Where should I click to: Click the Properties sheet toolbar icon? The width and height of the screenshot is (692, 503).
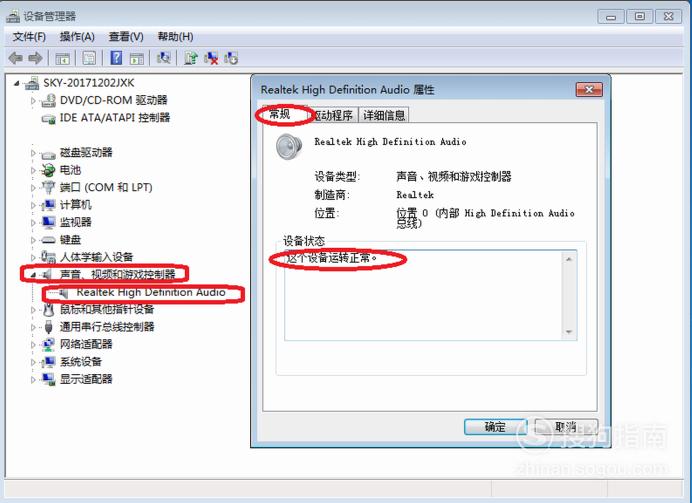(89, 58)
